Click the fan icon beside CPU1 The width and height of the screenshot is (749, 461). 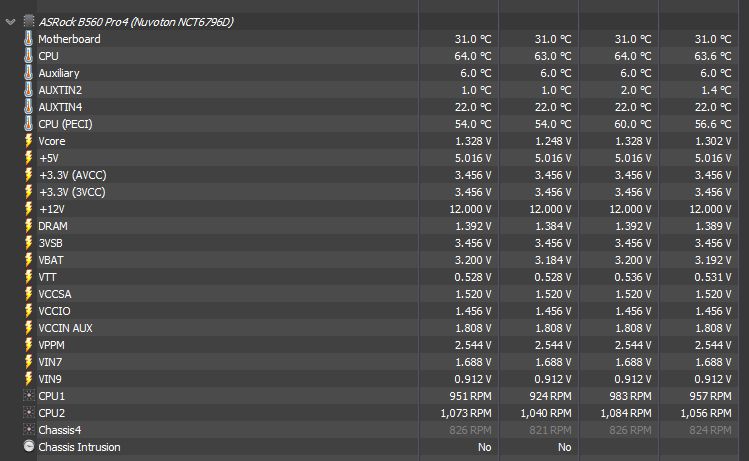(x=29, y=396)
